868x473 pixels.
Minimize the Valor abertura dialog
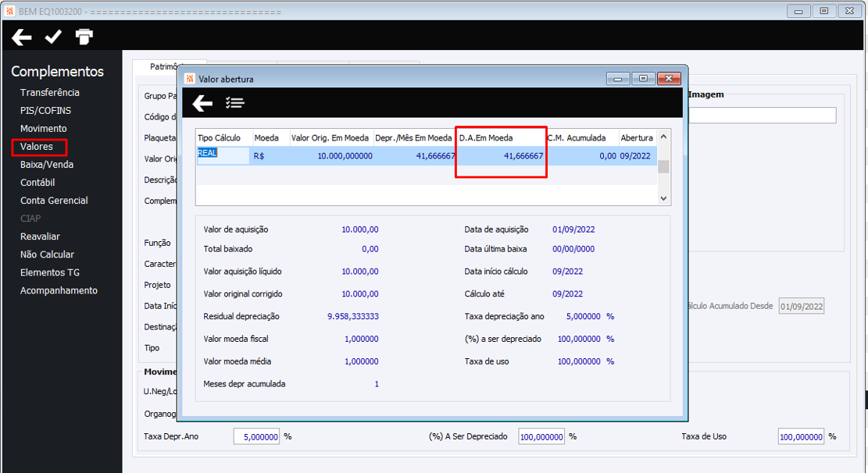click(x=618, y=79)
